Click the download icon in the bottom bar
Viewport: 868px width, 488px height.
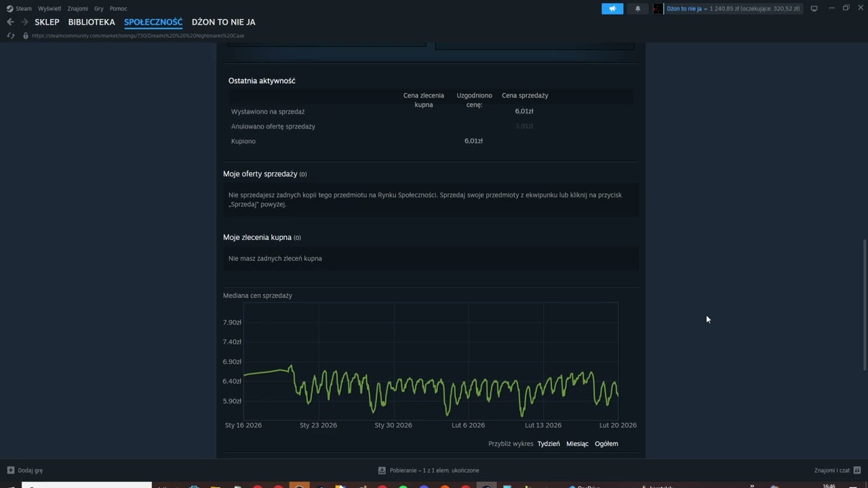[382, 470]
